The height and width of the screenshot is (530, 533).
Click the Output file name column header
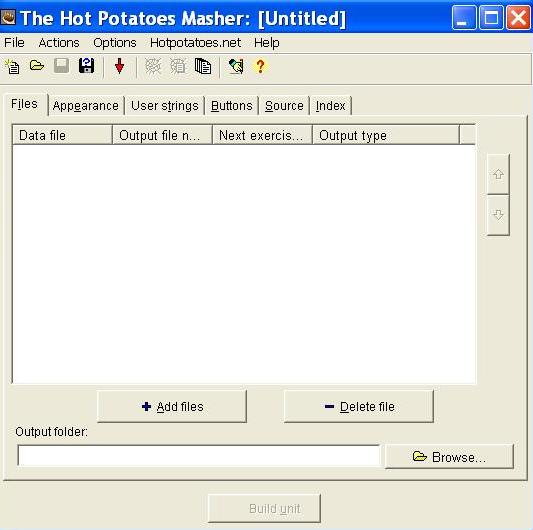[162, 135]
